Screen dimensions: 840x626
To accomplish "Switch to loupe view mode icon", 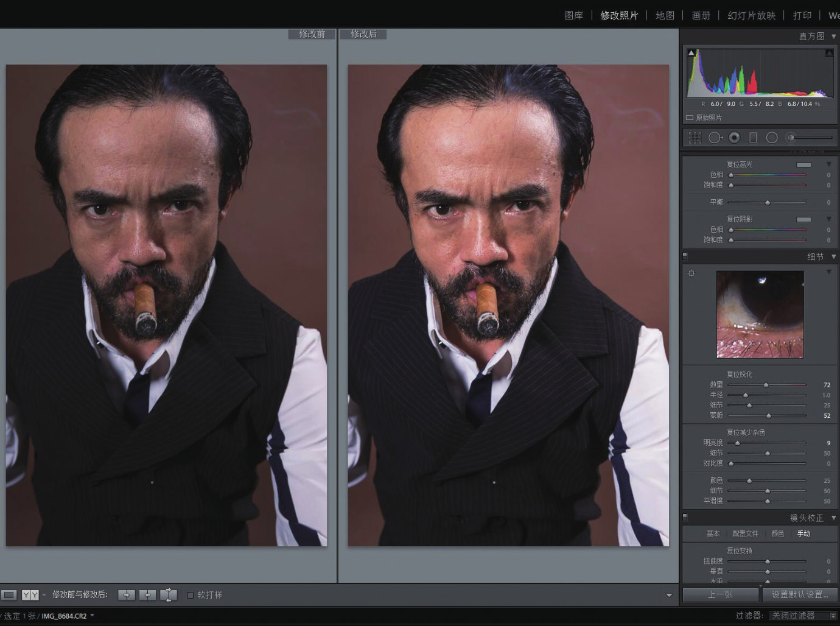I will pos(9,595).
